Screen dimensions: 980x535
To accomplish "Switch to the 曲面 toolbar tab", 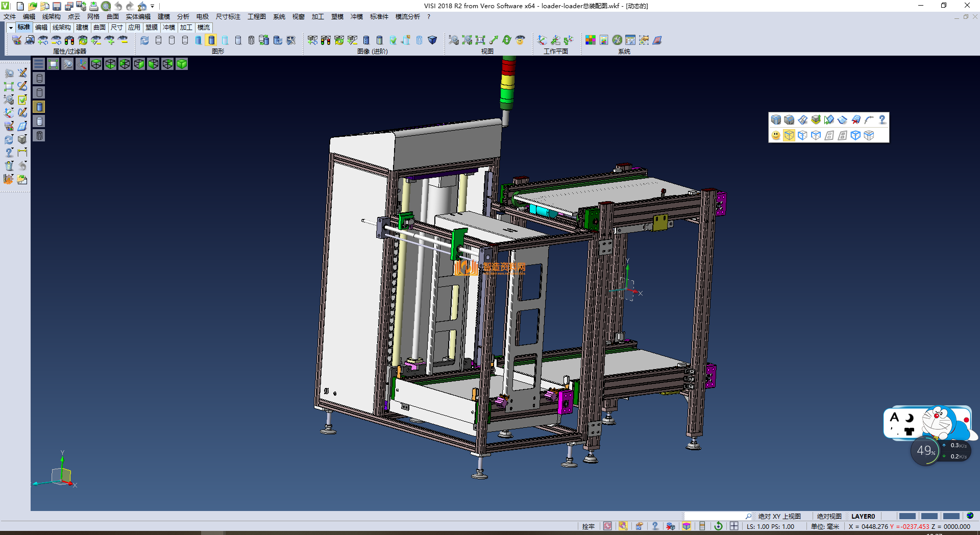I will (100, 28).
